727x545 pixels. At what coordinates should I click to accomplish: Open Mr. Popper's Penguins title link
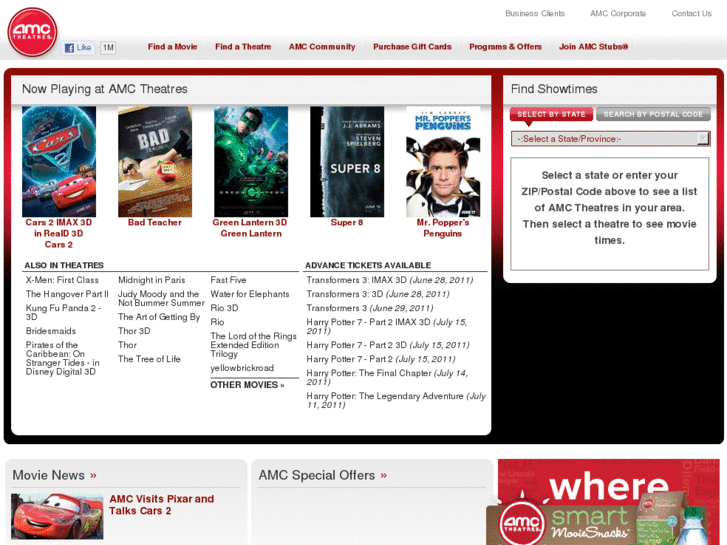tap(443, 228)
